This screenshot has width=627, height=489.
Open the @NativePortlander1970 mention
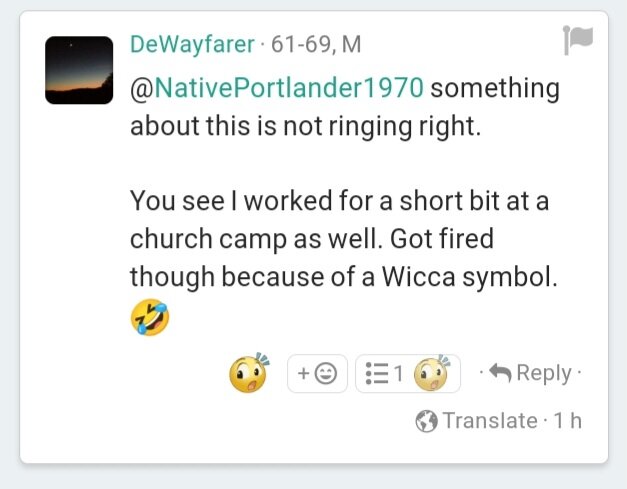point(277,88)
